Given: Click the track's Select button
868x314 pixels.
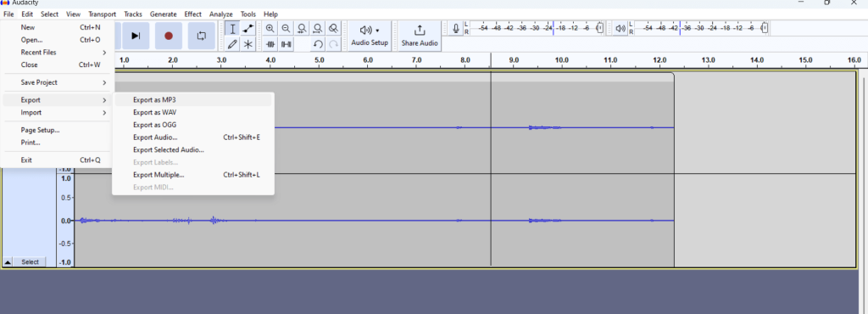Looking at the screenshot, I should (x=30, y=262).
